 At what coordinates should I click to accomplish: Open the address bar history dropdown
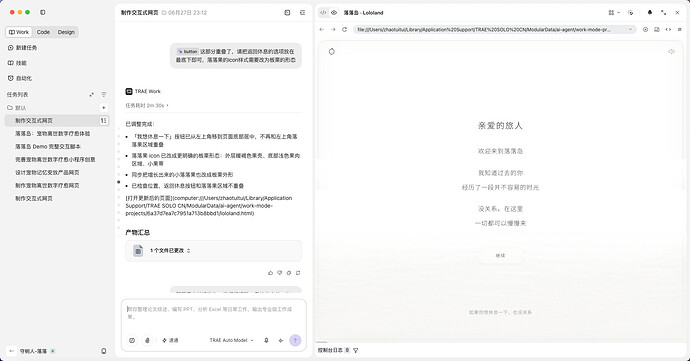click(x=630, y=29)
